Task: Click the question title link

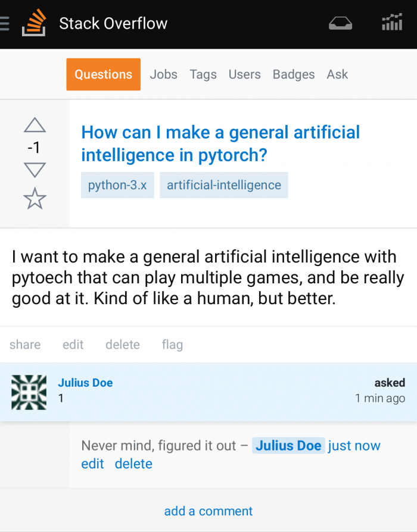Action: (220, 143)
